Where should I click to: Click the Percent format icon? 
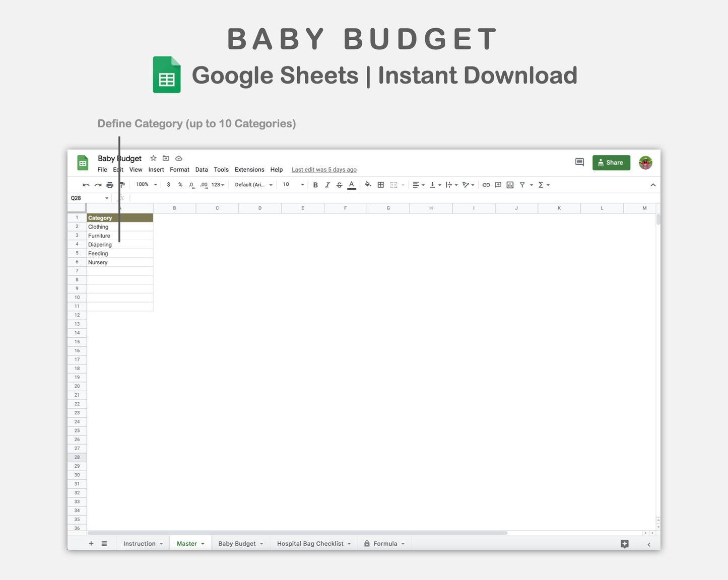pos(179,184)
